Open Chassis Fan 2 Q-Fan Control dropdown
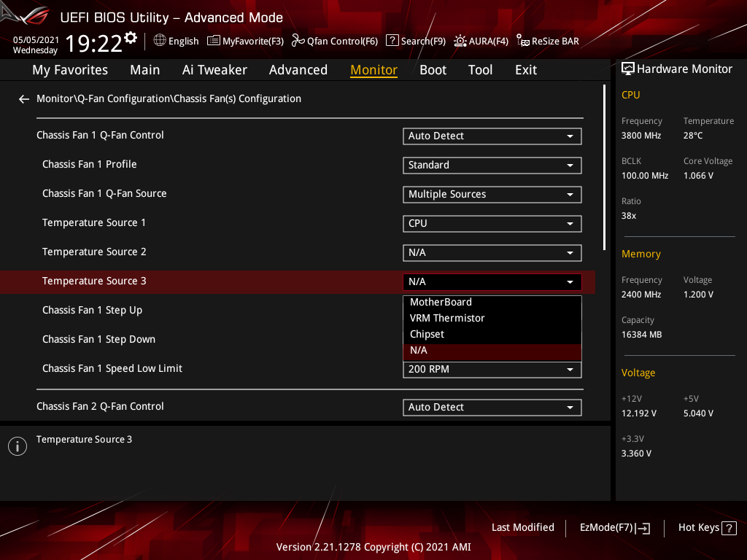The image size is (747, 560). tap(492, 408)
